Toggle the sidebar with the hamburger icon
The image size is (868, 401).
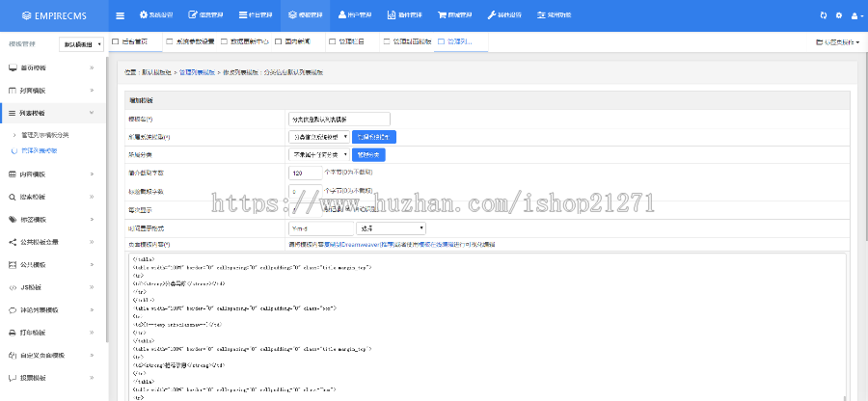[x=121, y=15]
